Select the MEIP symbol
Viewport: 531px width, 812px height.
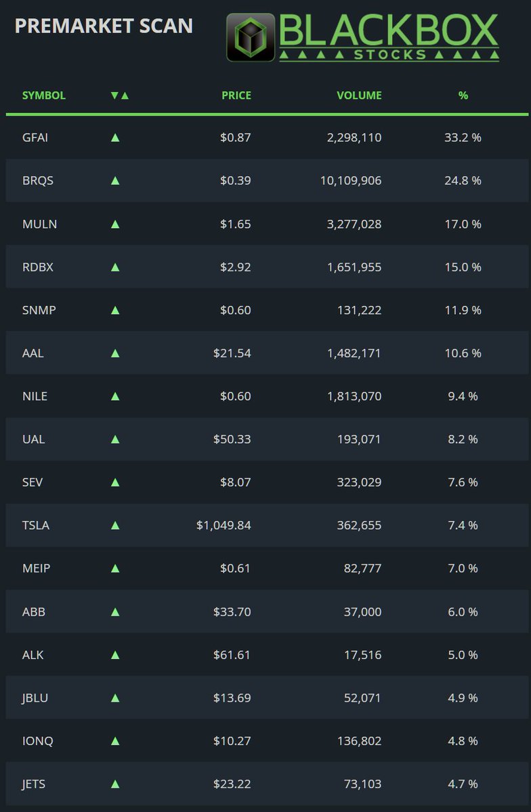click(x=36, y=568)
